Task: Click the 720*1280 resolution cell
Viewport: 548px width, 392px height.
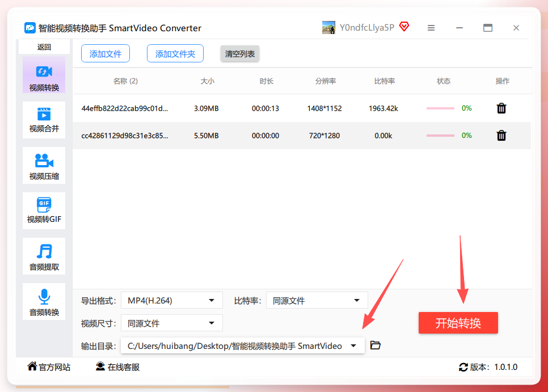Action: pos(324,136)
